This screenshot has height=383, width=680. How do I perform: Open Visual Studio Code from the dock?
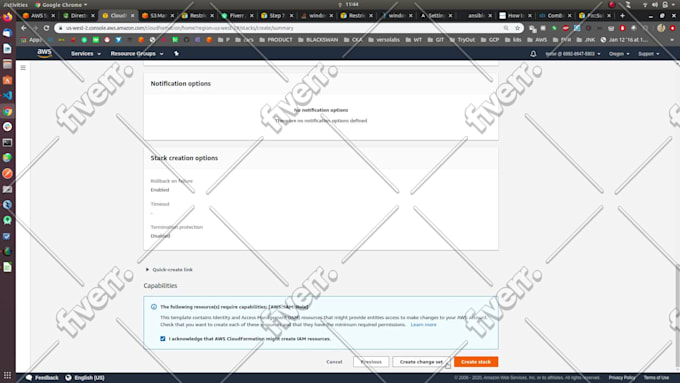pyautogui.click(x=7, y=95)
